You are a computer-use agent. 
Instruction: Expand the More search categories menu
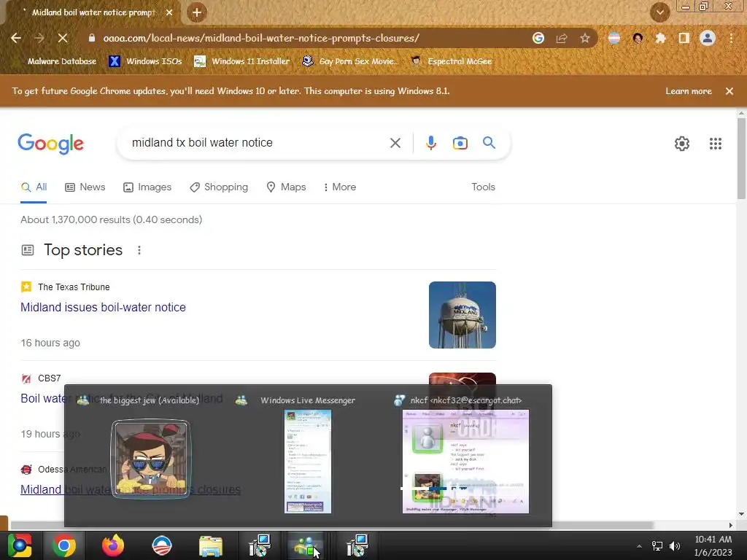coord(340,187)
